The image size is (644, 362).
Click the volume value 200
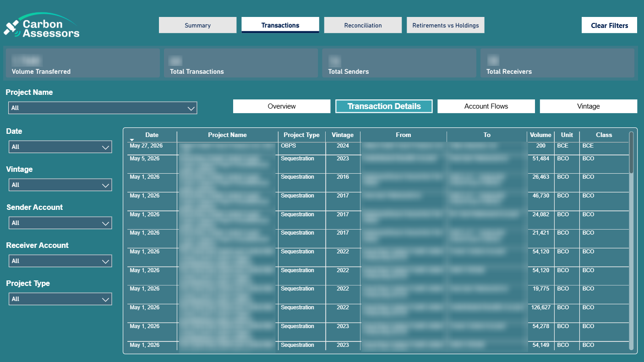(x=541, y=146)
